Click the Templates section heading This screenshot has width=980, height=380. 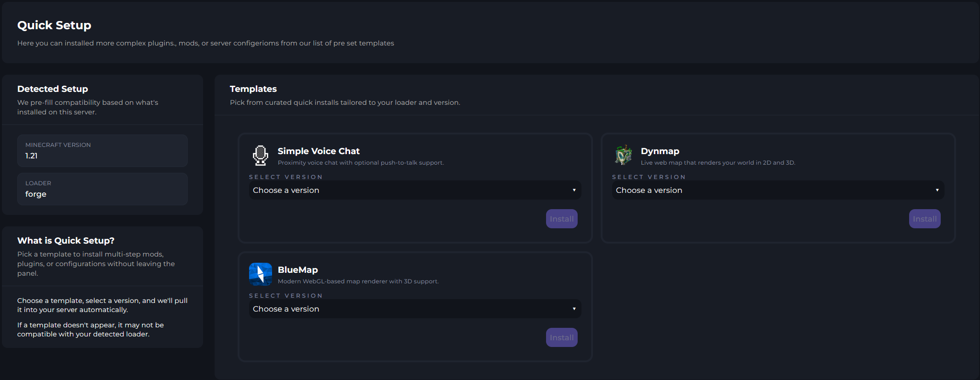coord(253,89)
